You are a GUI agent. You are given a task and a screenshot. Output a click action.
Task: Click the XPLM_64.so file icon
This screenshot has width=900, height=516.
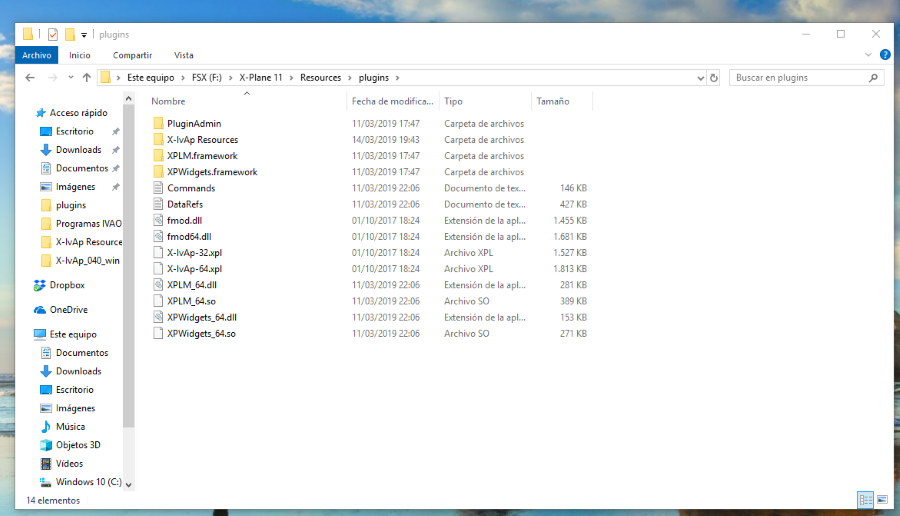(158, 301)
